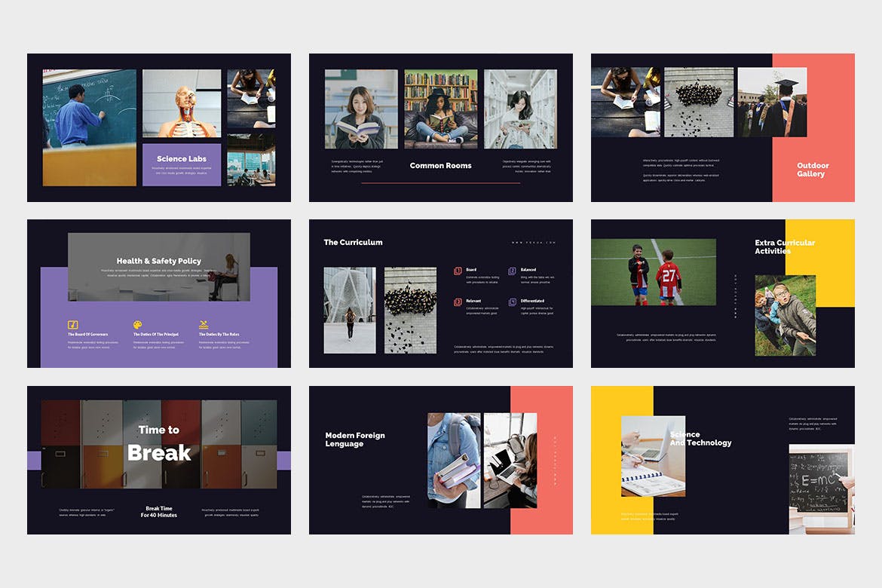Open the teacher at chalkboard photo
Image resolution: width=882 pixels, height=588 pixels.
tap(89, 127)
